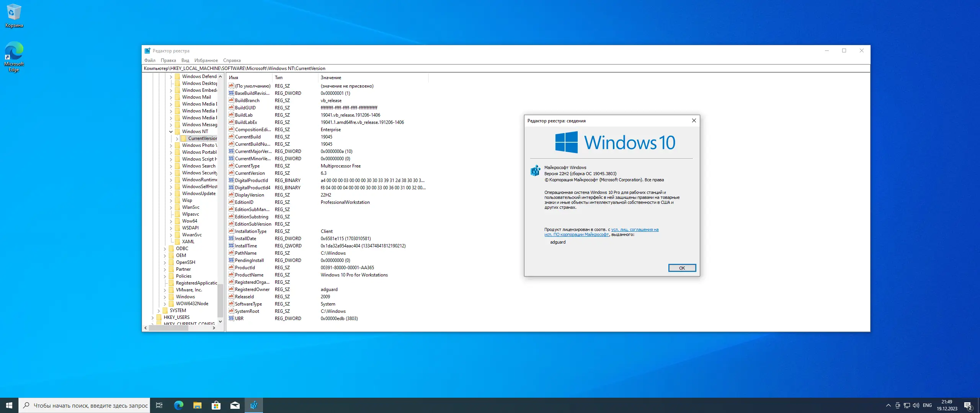Open the Правка menu
Screen dimensions: 980x413
click(x=168, y=60)
